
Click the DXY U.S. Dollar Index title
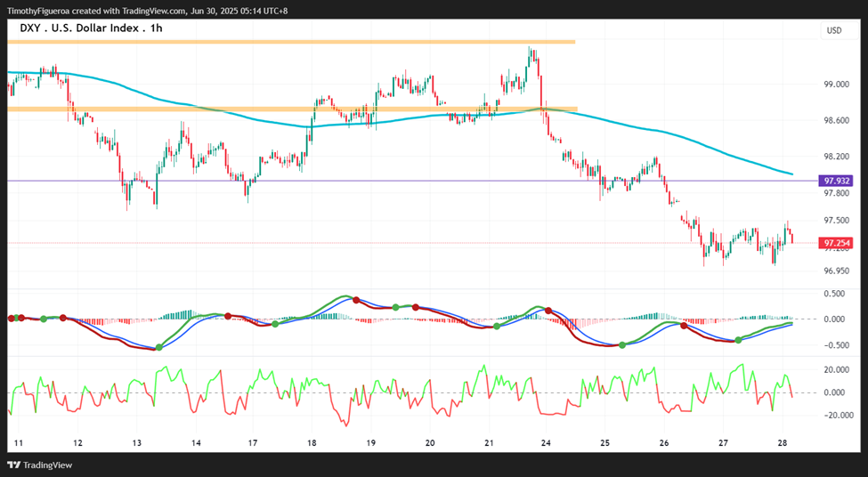[92, 28]
